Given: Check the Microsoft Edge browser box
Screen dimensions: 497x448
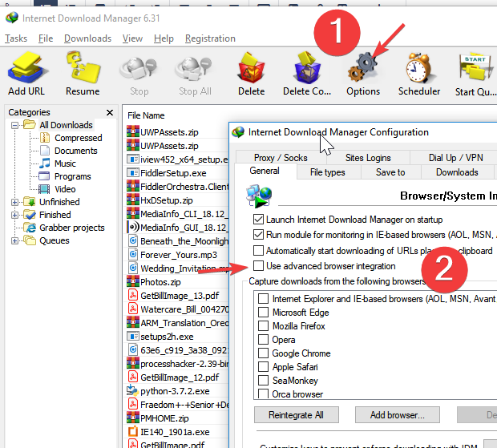Looking at the screenshot, I should (263, 312).
